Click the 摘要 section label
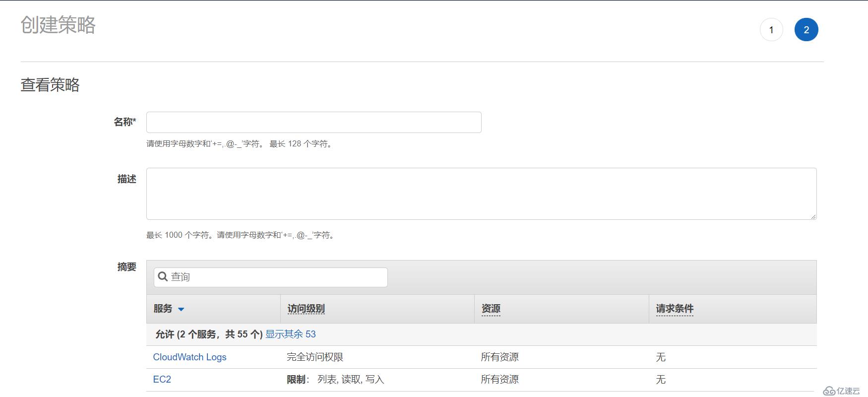Viewport: 868px width, 397px height. click(x=127, y=266)
